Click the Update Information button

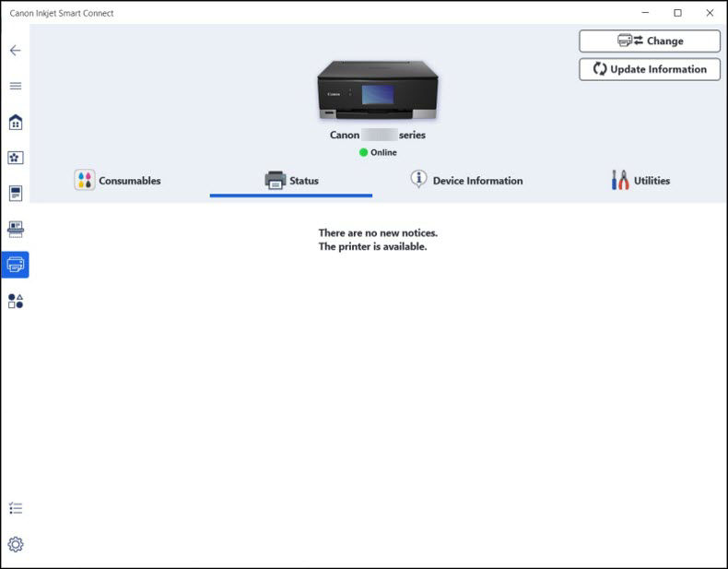click(650, 69)
